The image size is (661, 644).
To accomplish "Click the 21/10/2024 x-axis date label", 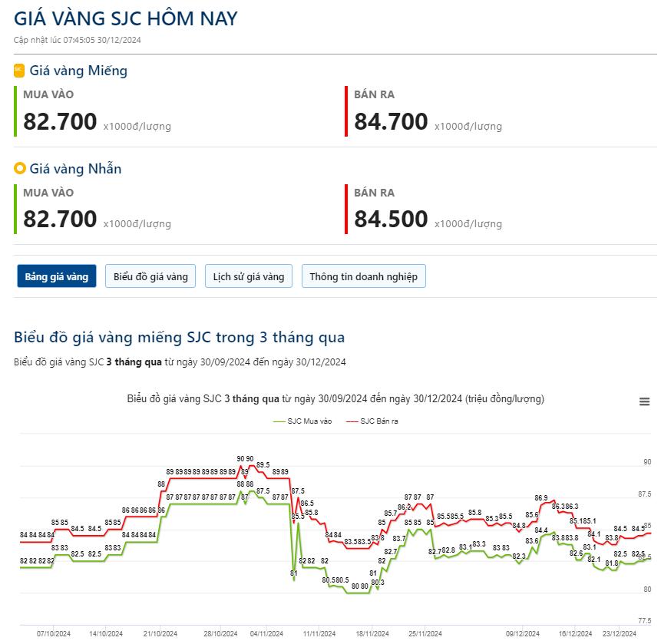I will [160, 633].
